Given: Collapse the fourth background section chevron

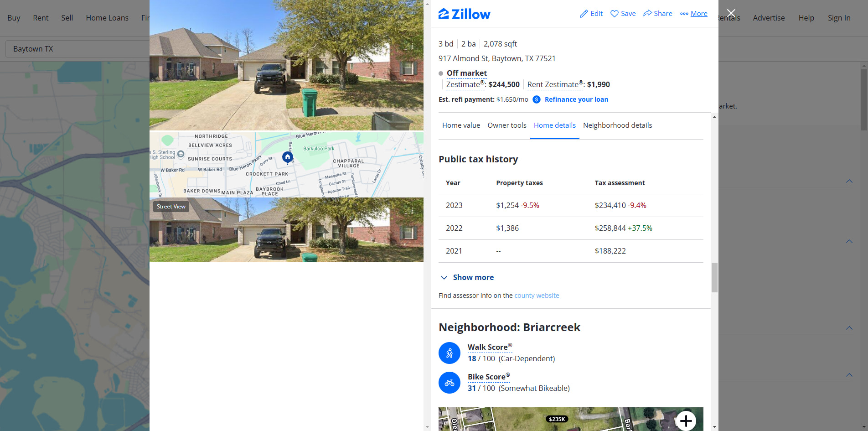Looking at the screenshot, I should (849, 375).
